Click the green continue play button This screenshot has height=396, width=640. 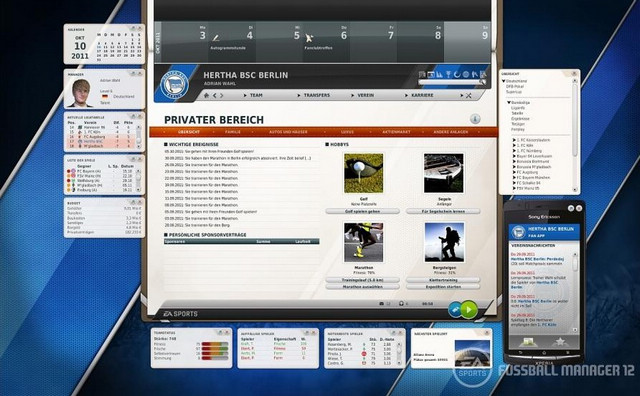(469, 309)
